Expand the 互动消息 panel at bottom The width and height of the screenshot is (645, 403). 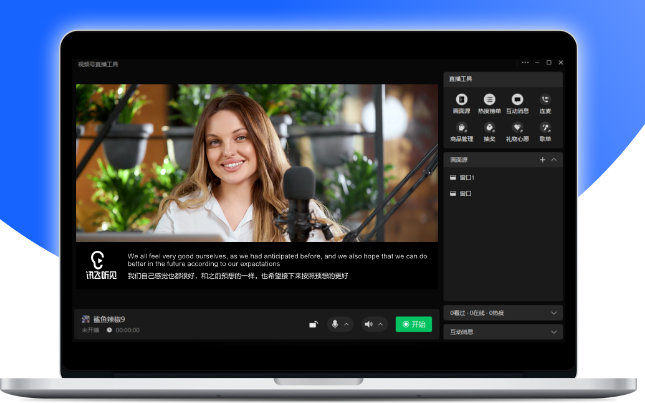554,331
